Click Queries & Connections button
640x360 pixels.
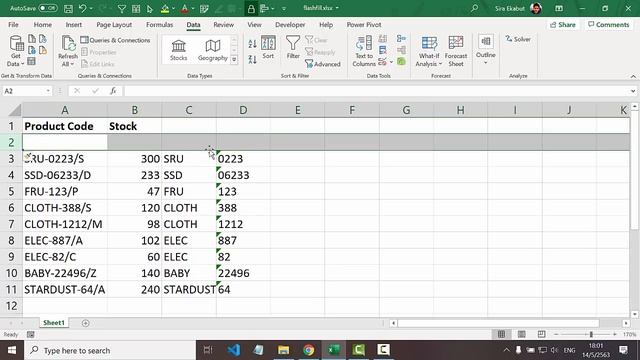coord(116,40)
